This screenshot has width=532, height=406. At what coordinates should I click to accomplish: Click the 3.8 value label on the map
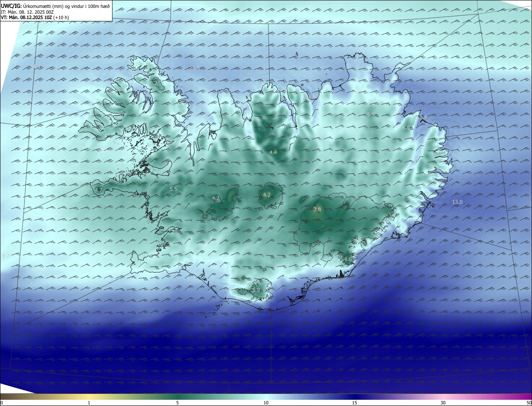[317, 210]
